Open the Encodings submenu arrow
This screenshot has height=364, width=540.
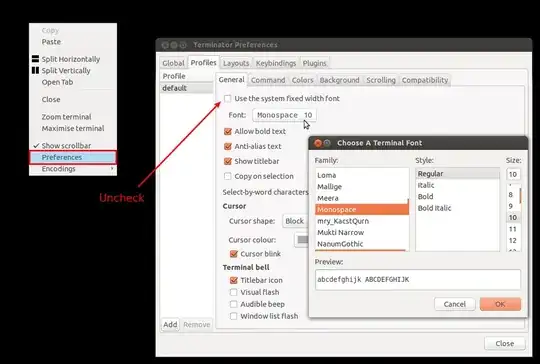(x=112, y=169)
